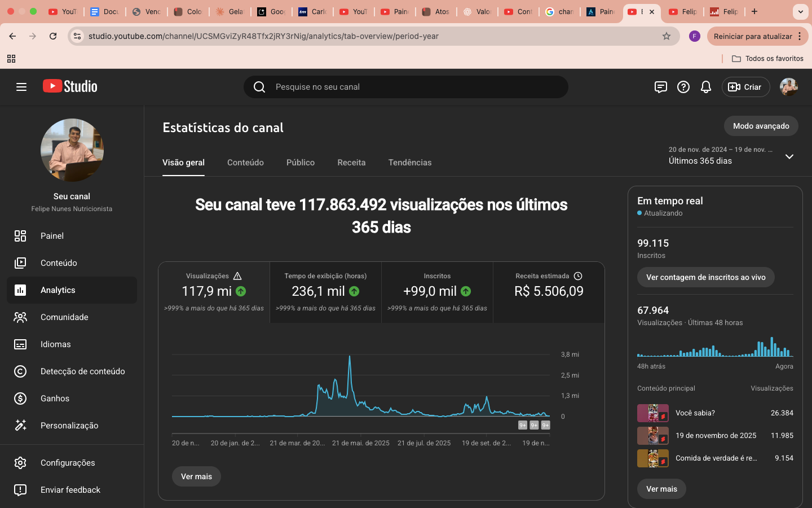This screenshot has height=508, width=812.
Task: Click the Modo avançado button
Action: click(x=761, y=126)
